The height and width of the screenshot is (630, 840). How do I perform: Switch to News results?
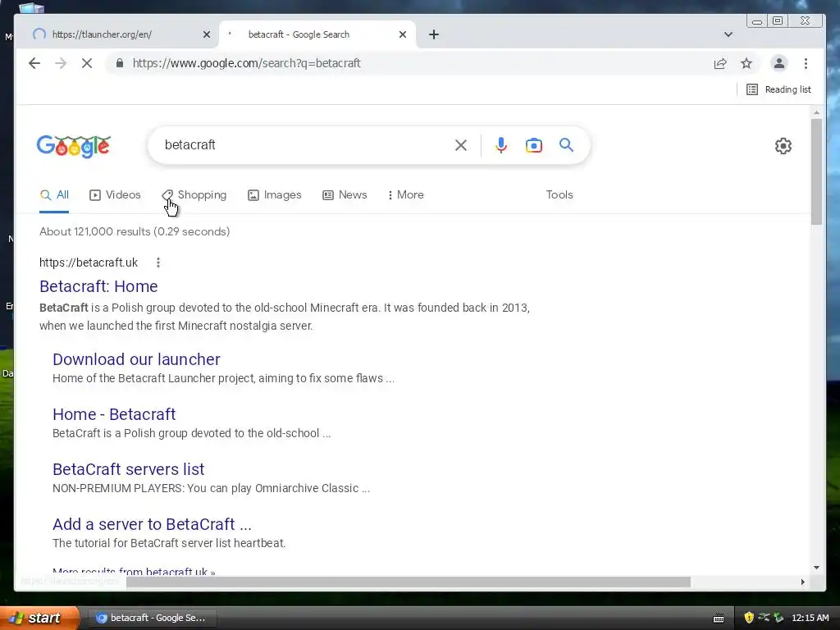click(x=345, y=195)
